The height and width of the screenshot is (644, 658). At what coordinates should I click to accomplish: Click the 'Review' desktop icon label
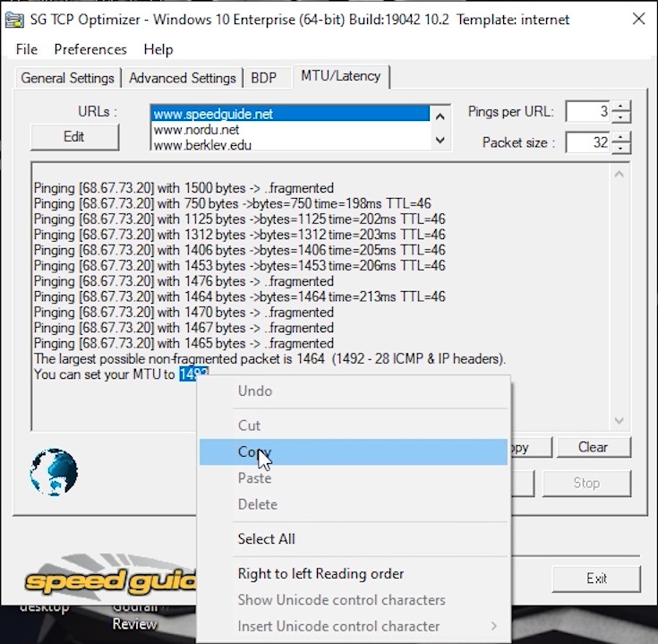(x=134, y=624)
